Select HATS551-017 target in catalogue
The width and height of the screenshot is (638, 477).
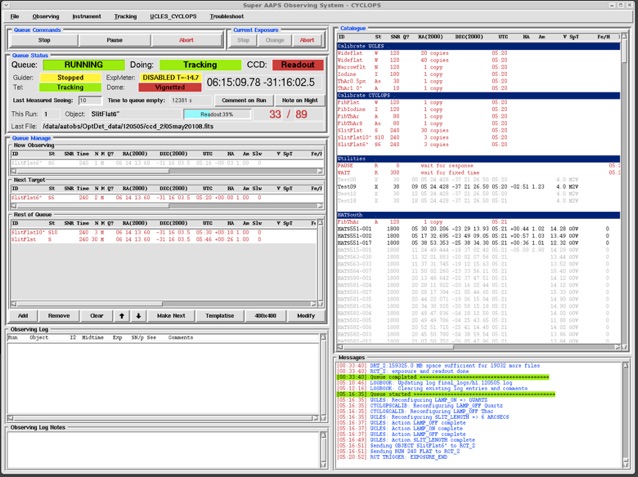[478, 243]
